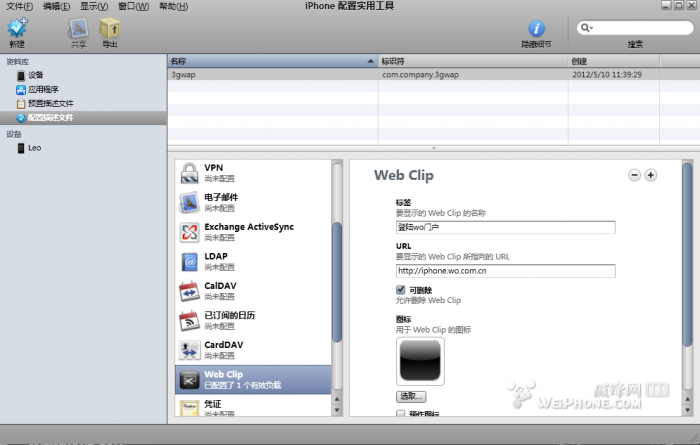This screenshot has width=700, height=445.
Task: Select the 电子邮件 payload icon
Action: pyautogui.click(x=189, y=202)
